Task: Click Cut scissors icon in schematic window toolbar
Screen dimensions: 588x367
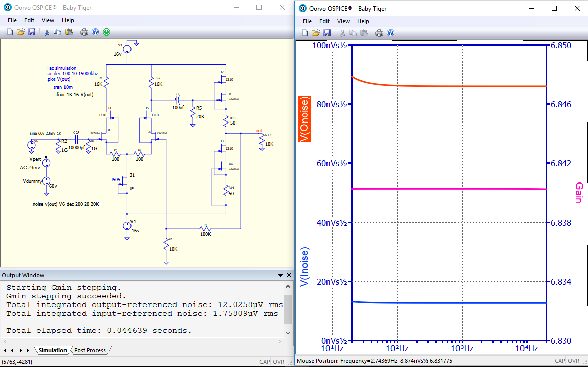Action: click(47, 32)
